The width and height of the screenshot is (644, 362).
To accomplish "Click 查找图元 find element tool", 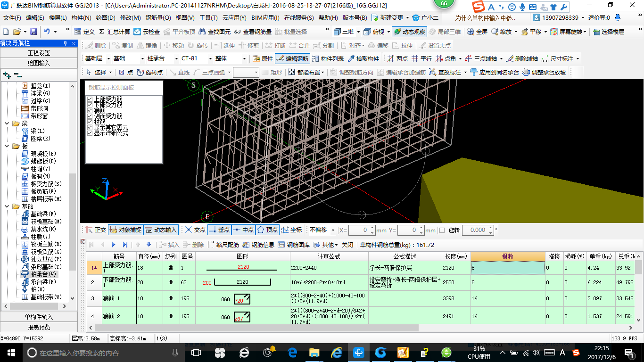I will click(215, 32).
